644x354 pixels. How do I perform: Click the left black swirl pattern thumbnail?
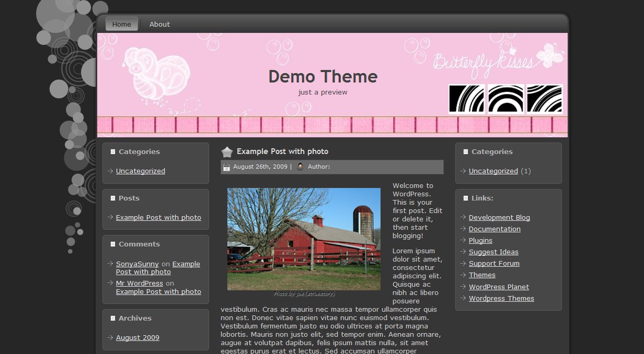pos(466,99)
